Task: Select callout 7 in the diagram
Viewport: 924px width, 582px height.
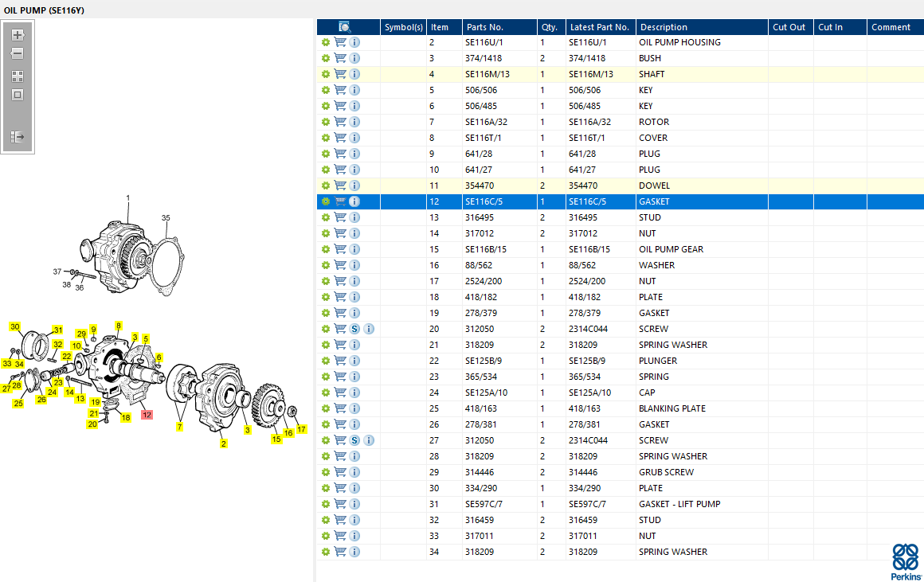Action: coord(180,427)
